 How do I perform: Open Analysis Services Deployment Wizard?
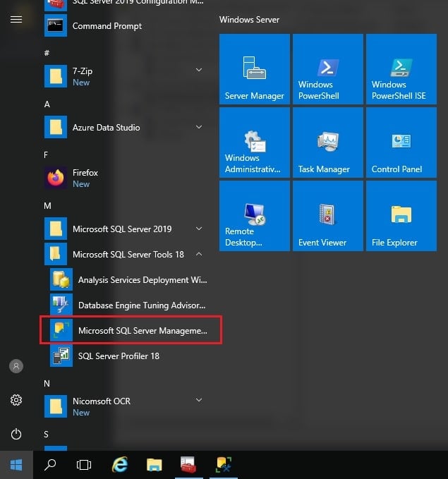[129, 279]
